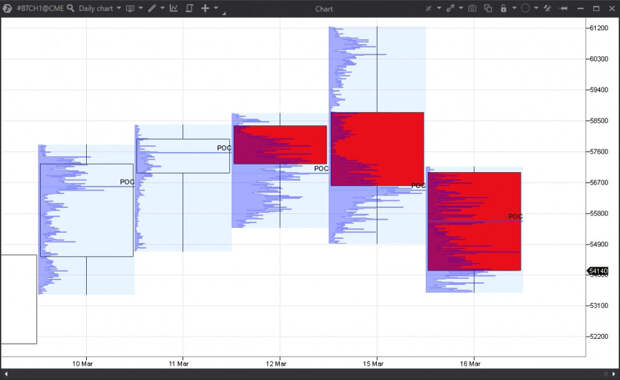Image resolution: width=620 pixels, height=380 pixels.
Task: Click the 16 Mar red candle body
Action: [x=474, y=221]
